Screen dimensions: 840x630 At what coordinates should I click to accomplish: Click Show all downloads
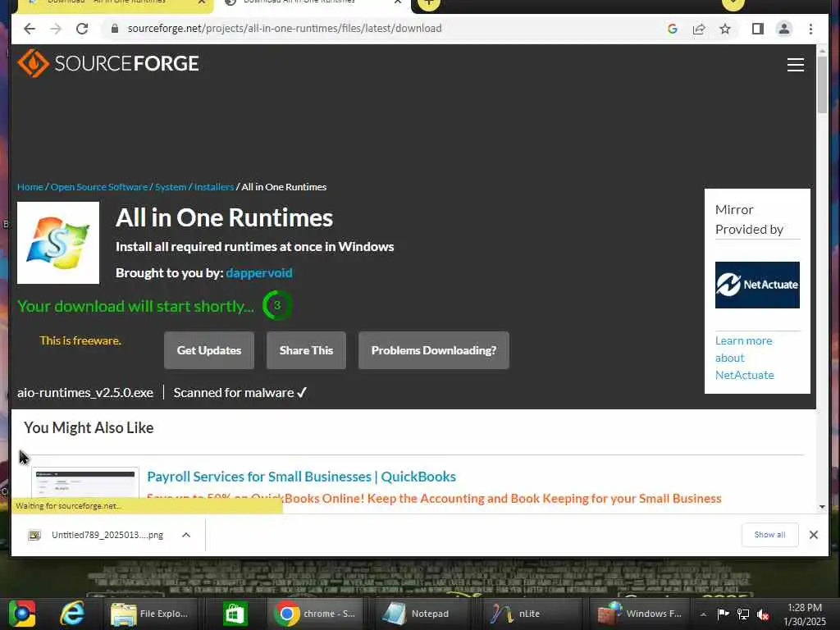[769, 535]
